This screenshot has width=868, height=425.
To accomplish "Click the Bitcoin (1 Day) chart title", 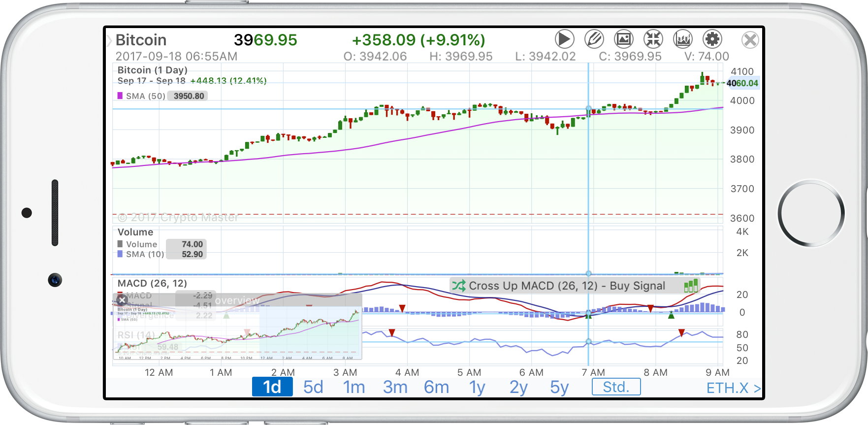I will pos(153,70).
